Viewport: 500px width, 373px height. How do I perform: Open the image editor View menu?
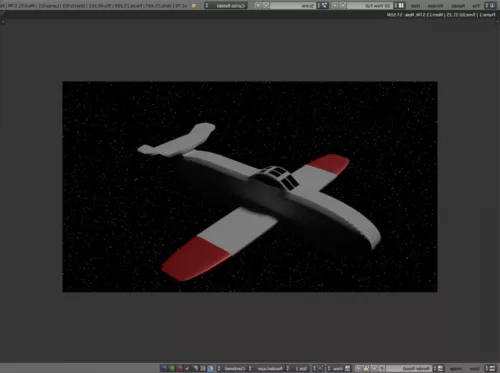pyautogui.click(x=474, y=369)
